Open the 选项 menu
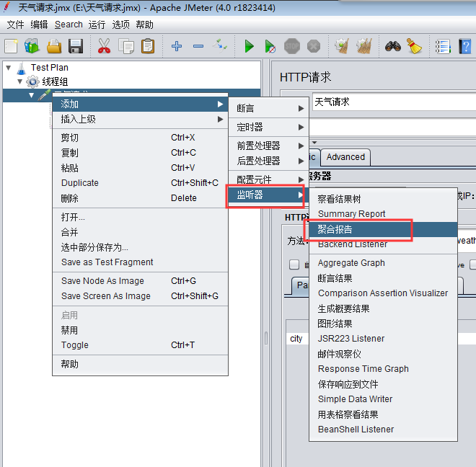The width and height of the screenshot is (476, 467). point(120,25)
